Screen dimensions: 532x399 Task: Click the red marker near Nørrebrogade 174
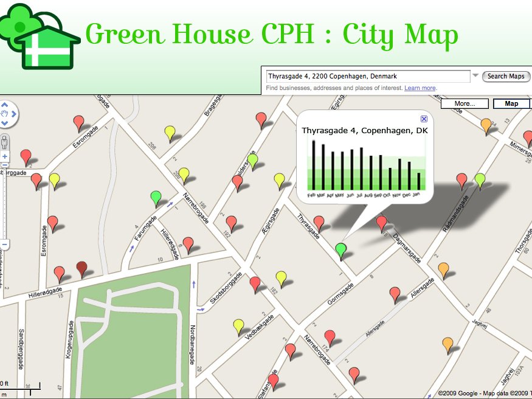click(330, 338)
